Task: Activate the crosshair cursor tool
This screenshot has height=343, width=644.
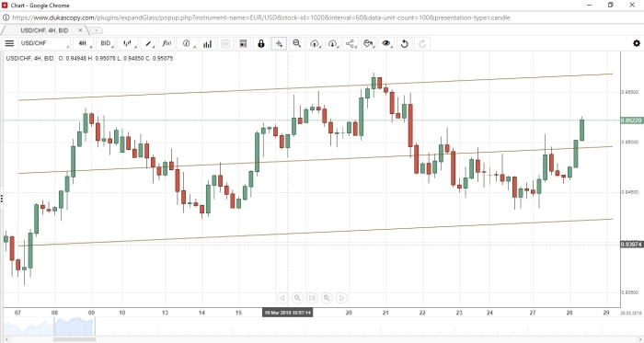Action: tap(279, 43)
